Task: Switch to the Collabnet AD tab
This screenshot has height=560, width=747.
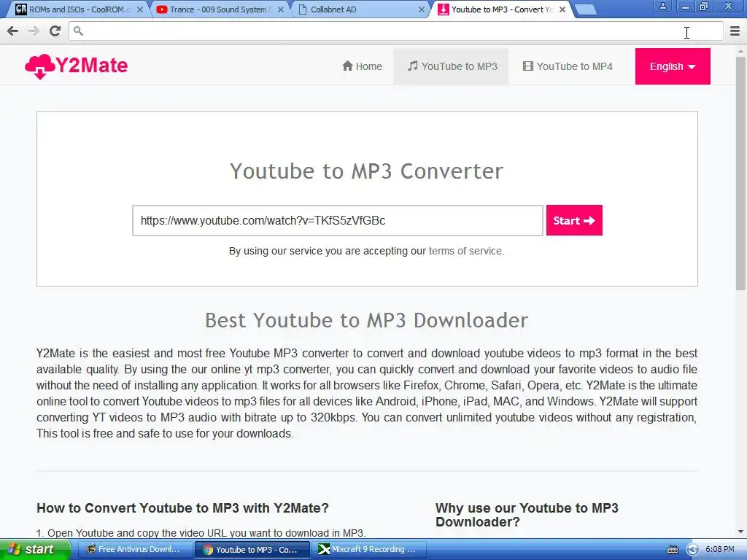Action: (x=359, y=9)
